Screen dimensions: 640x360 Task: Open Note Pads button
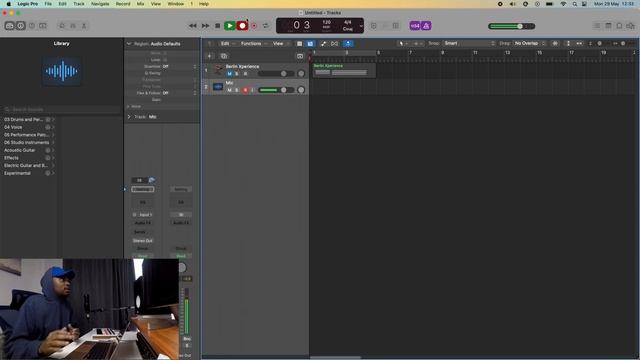[x=608, y=26]
